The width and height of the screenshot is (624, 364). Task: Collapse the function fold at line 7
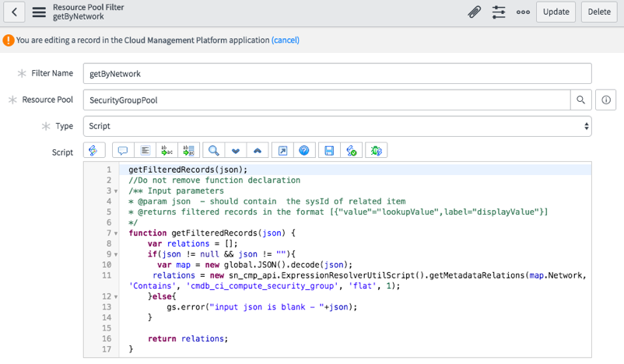116,233
